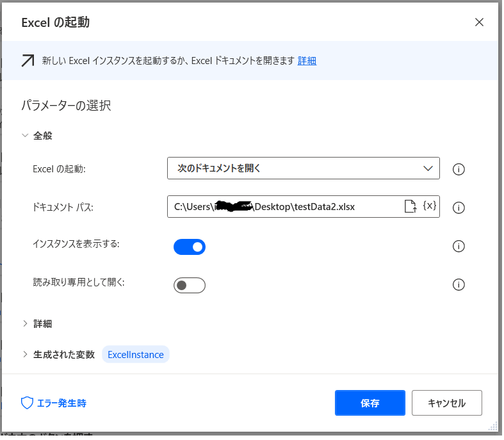Viewport: 504px width, 440px height.
Task: Close the Excel の起動 dialog
Action: coord(479,22)
